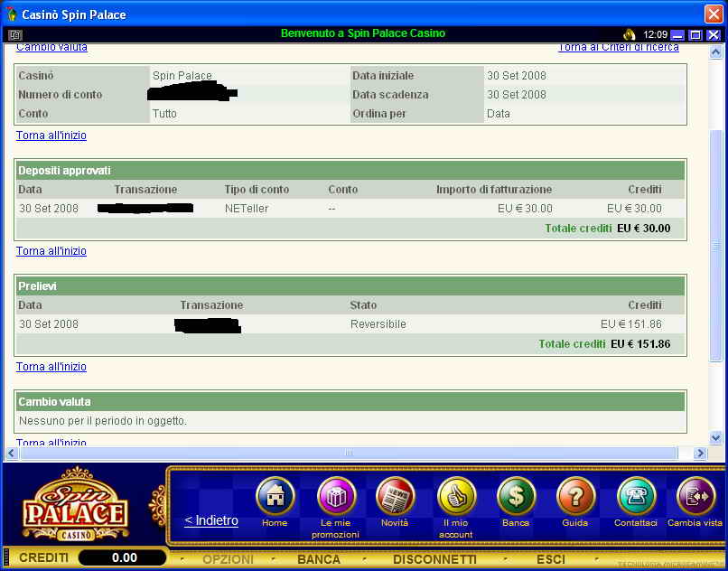Click the small square icon left of the welcome banner

[15, 34]
